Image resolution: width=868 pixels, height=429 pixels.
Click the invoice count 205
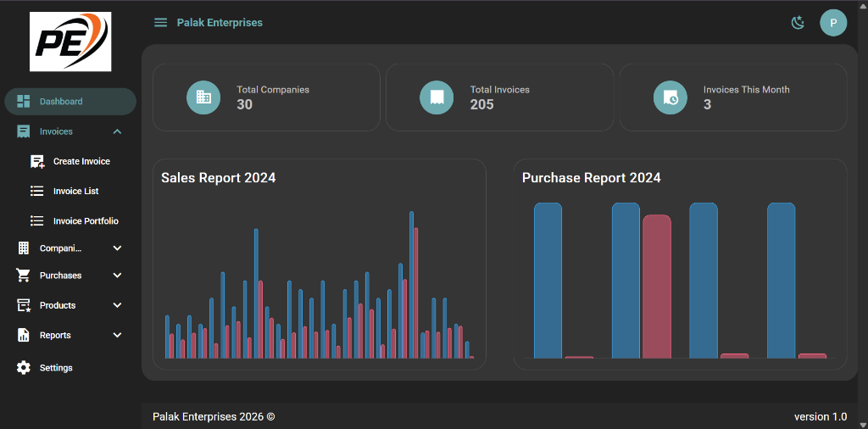pos(481,104)
